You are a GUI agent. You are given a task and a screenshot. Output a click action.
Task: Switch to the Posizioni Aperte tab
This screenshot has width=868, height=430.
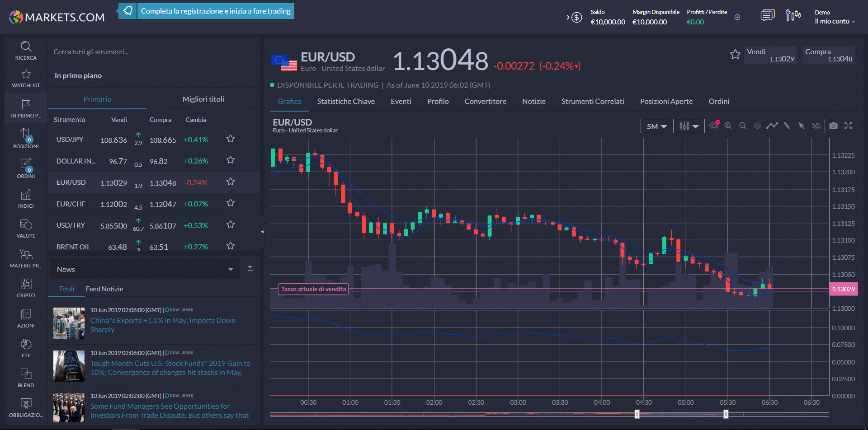click(666, 101)
